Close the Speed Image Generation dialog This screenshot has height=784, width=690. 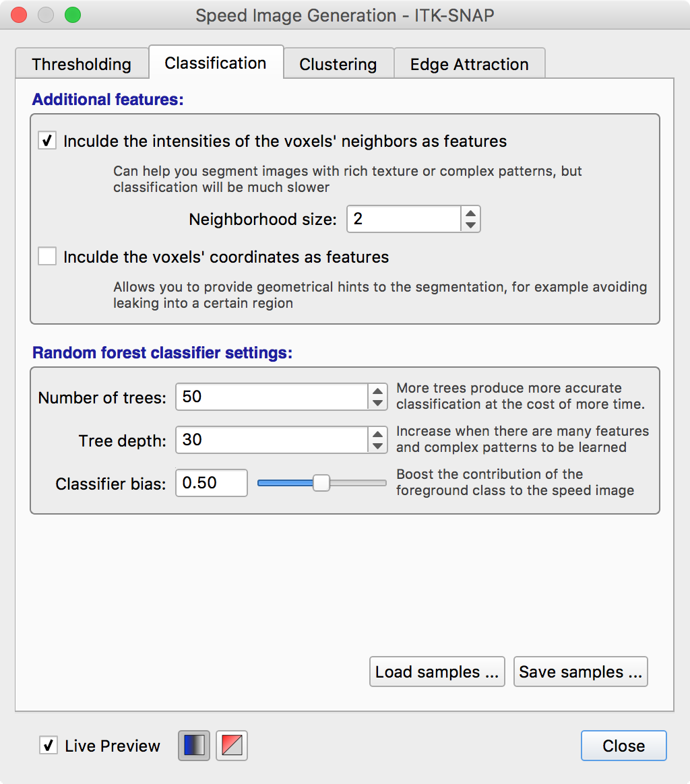tap(623, 746)
